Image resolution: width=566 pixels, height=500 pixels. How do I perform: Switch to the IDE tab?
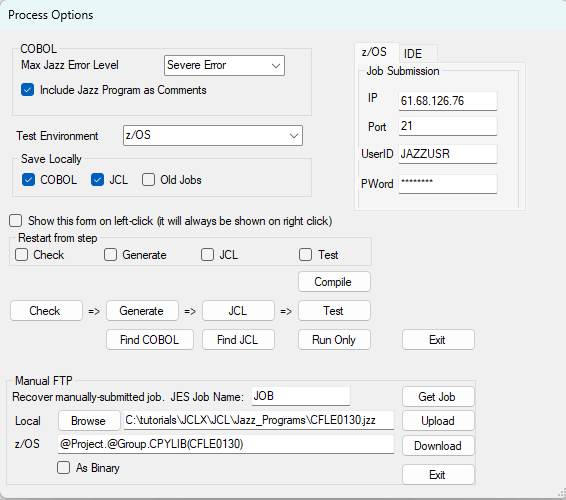tap(413, 54)
